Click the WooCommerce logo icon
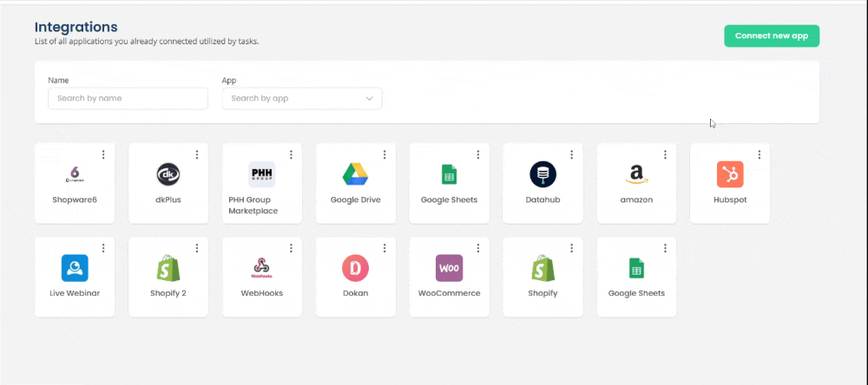The height and width of the screenshot is (385, 868). 449,268
